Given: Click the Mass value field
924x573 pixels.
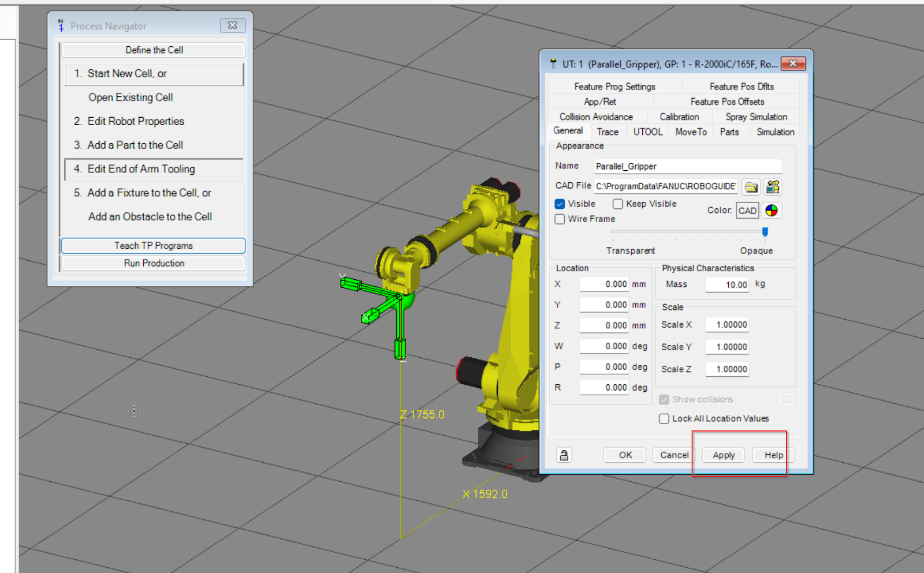Looking at the screenshot, I should tap(727, 284).
